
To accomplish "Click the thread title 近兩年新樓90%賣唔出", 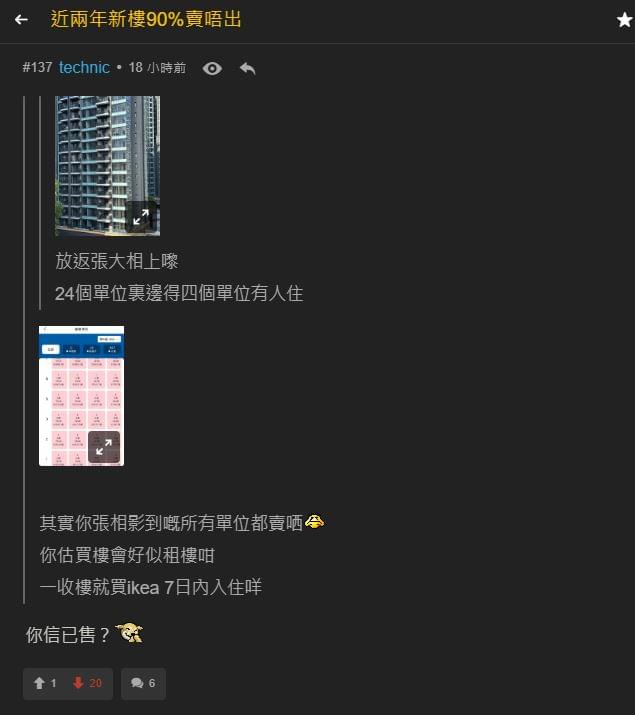I will point(146,20).
